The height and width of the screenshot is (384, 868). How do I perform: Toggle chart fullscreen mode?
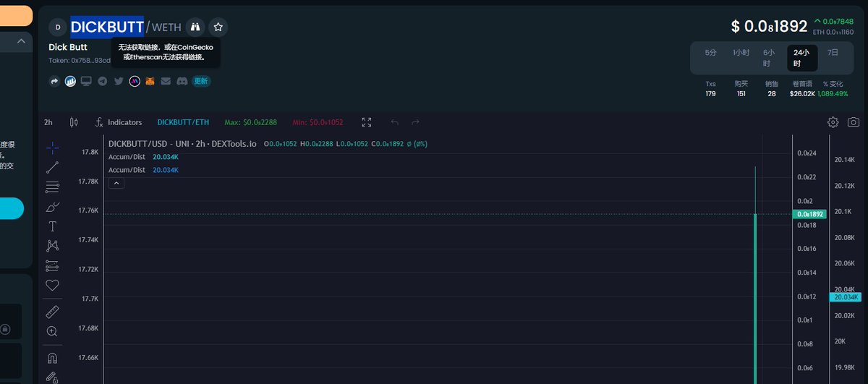[x=367, y=122]
